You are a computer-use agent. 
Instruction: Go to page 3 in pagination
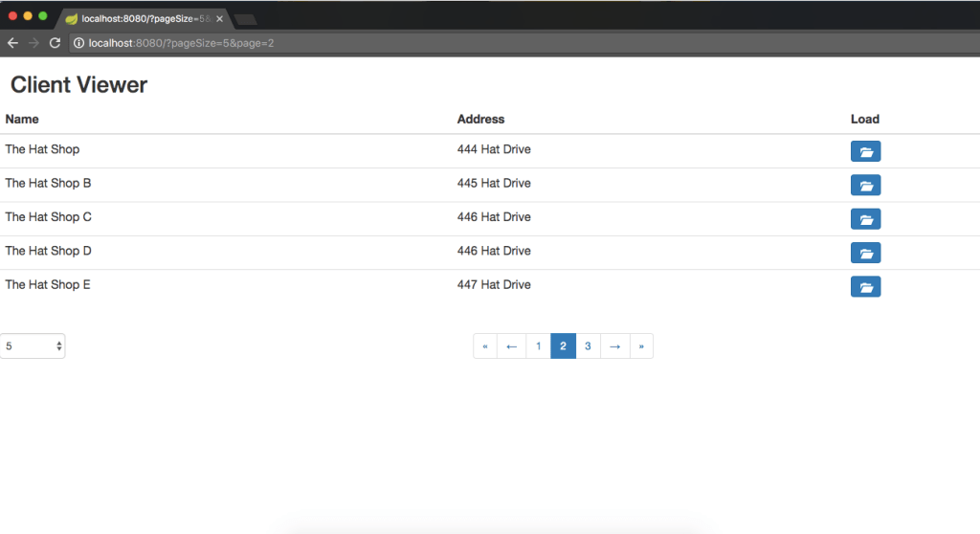click(x=589, y=345)
